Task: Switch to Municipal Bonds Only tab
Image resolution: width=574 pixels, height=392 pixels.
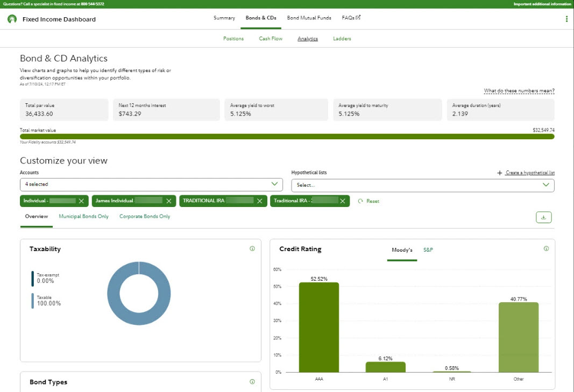Action: pos(83,216)
